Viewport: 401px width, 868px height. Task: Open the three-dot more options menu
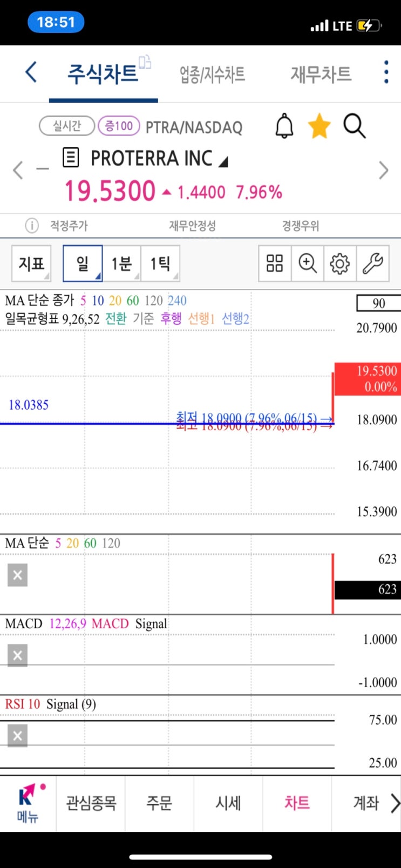coord(386,72)
